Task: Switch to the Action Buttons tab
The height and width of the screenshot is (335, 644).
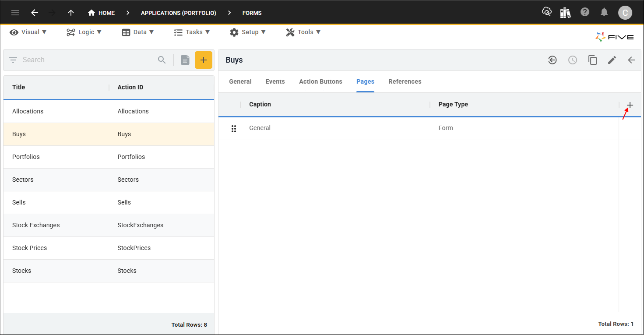Action: coord(321,81)
